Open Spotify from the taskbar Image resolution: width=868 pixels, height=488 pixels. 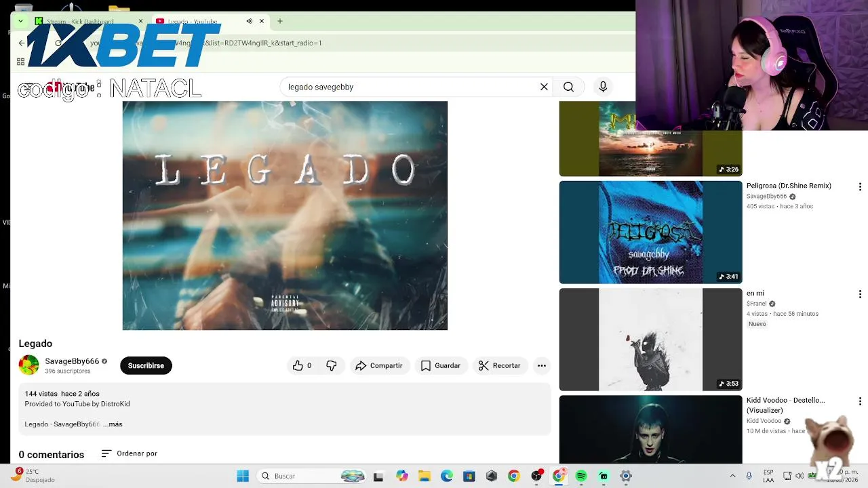click(x=581, y=476)
